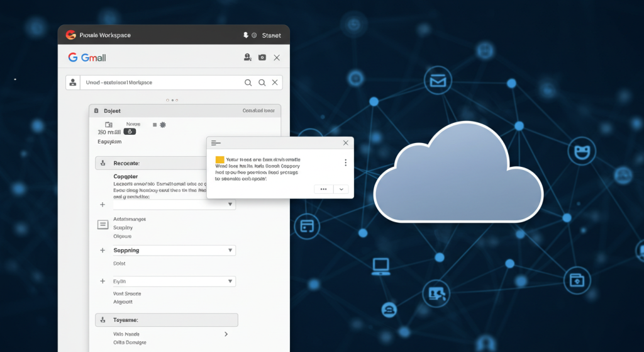
Task: Open the Soppning dropdown
Action: [174, 250]
